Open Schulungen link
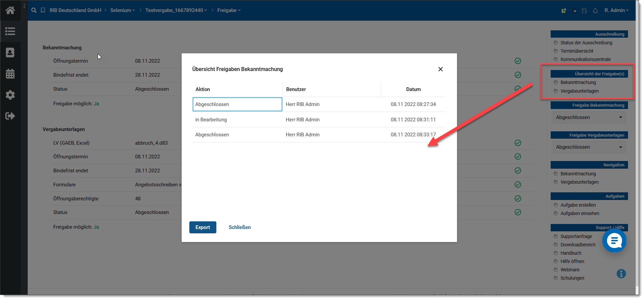Viewport: 644px width, 300px height. [x=572, y=278]
